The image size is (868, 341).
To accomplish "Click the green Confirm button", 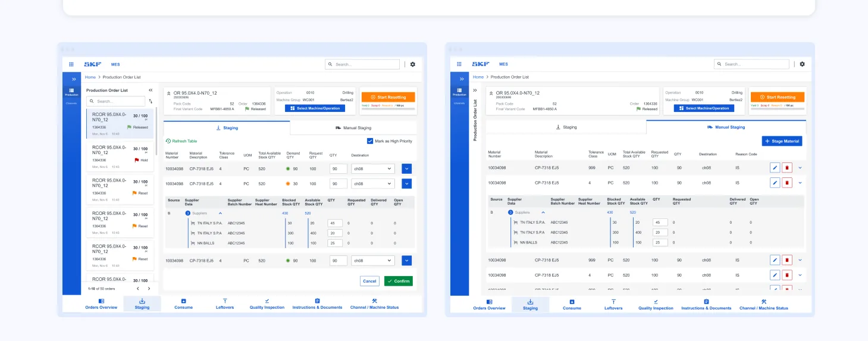I will point(399,281).
